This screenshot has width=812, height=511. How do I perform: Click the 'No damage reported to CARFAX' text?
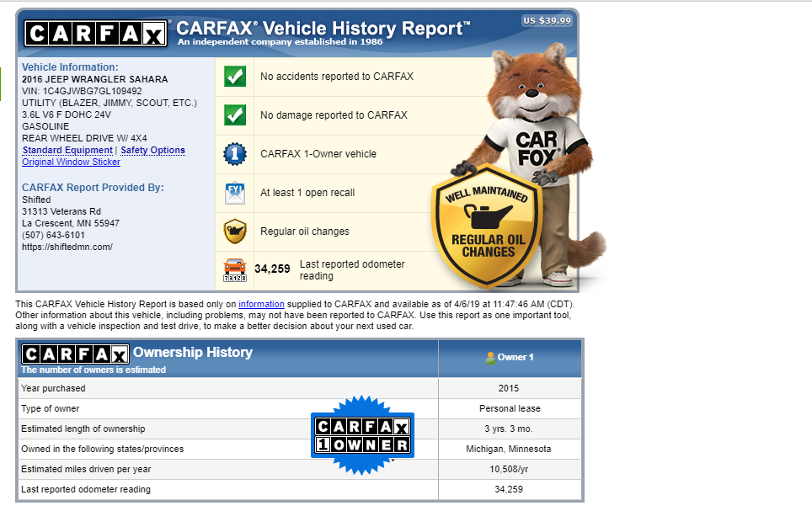pyautogui.click(x=334, y=115)
